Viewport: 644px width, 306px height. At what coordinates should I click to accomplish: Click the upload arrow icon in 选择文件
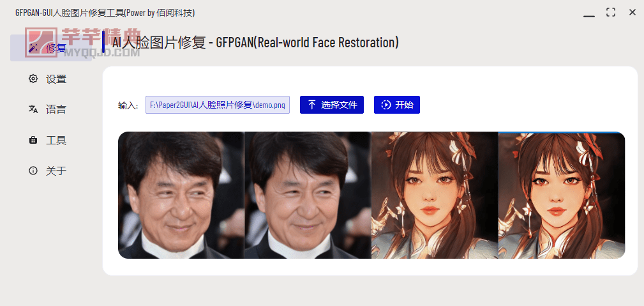[x=311, y=105]
